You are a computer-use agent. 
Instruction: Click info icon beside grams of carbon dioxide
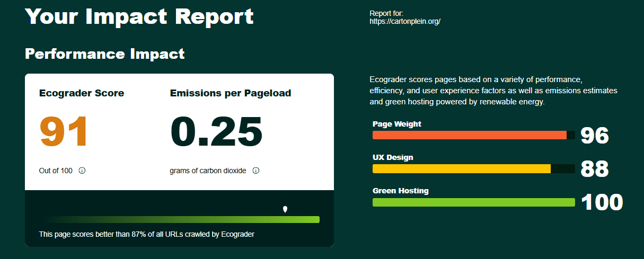[x=256, y=171]
